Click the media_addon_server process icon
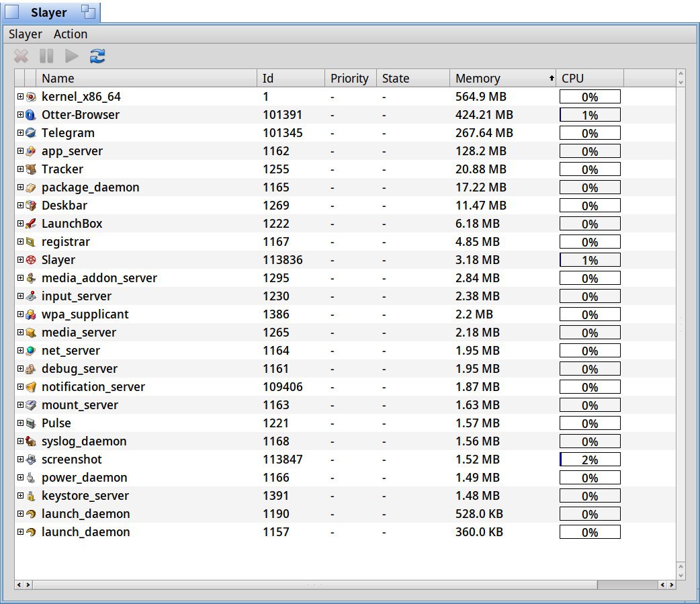Screen dimensions: 700x604 pyautogui.click(x=31, y=278)
